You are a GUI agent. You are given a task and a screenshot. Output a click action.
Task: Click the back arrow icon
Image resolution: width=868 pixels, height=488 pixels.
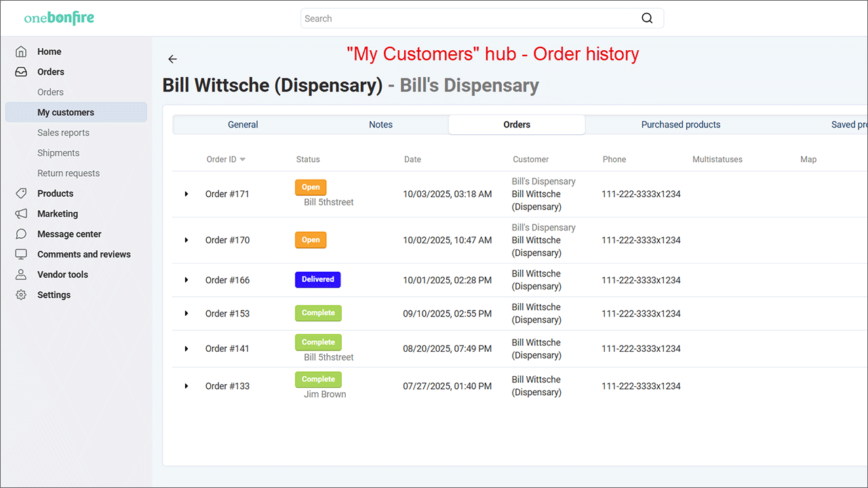172,59
